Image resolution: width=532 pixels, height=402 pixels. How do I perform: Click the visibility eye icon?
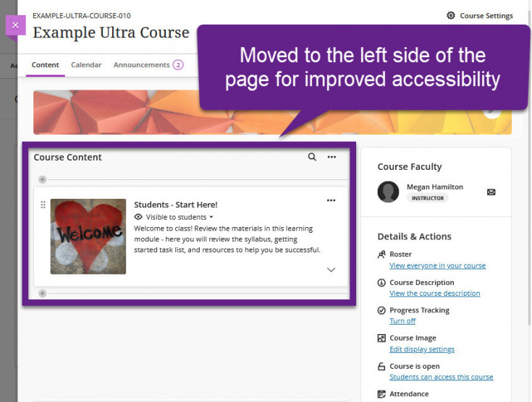[138, 217]
